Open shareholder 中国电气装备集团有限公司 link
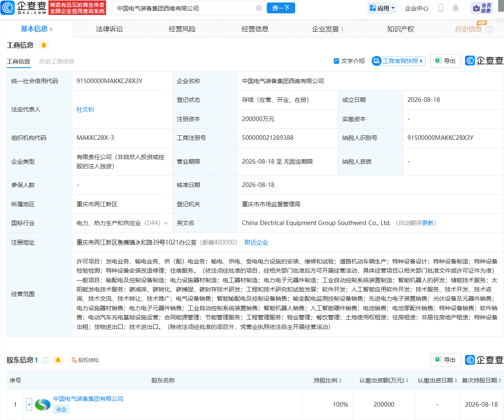504x420 pixels. [88, 399]
